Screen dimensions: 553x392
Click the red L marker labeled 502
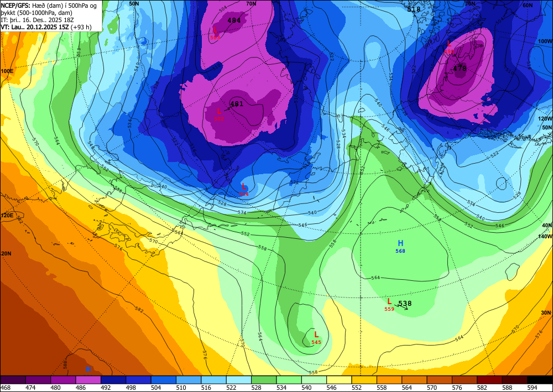(219, 111)
